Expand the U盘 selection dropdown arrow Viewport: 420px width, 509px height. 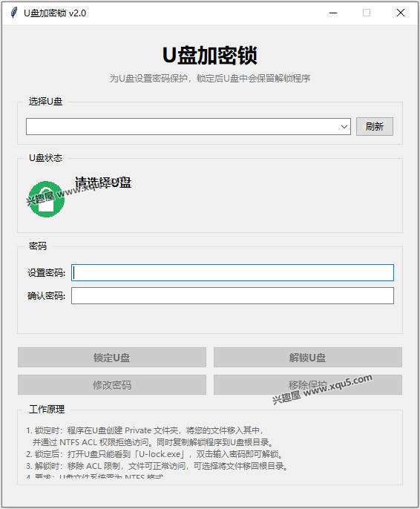[x=344, y=127]
